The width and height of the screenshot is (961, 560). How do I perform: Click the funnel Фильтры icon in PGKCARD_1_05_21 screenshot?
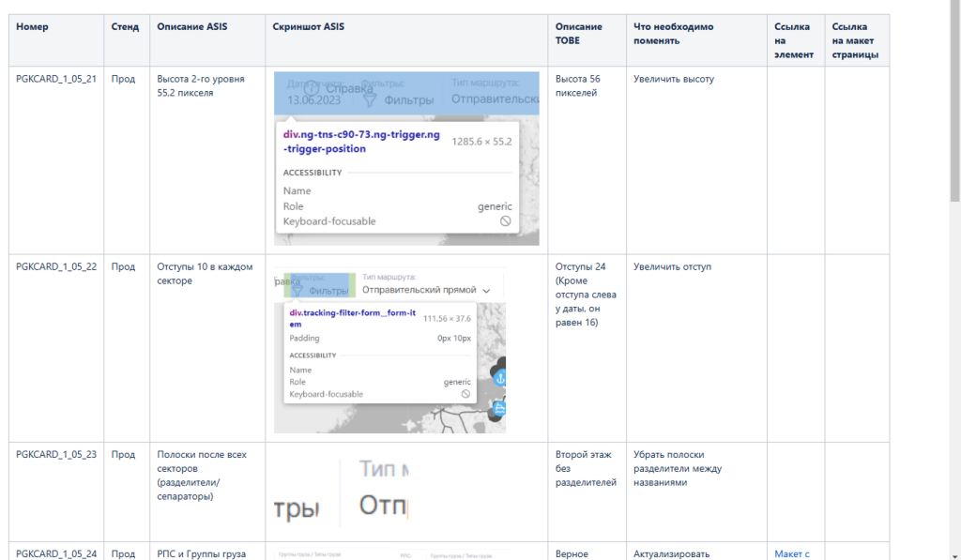point(370,99)
